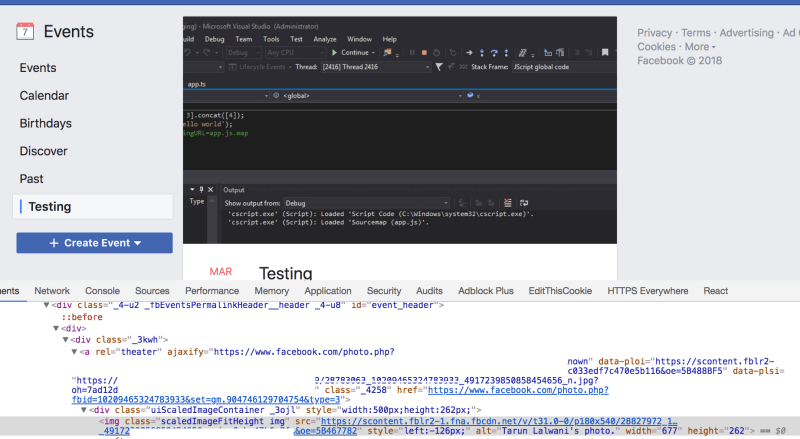Open the React tab
Screen dimensions: 800x439
click(715, 291)
